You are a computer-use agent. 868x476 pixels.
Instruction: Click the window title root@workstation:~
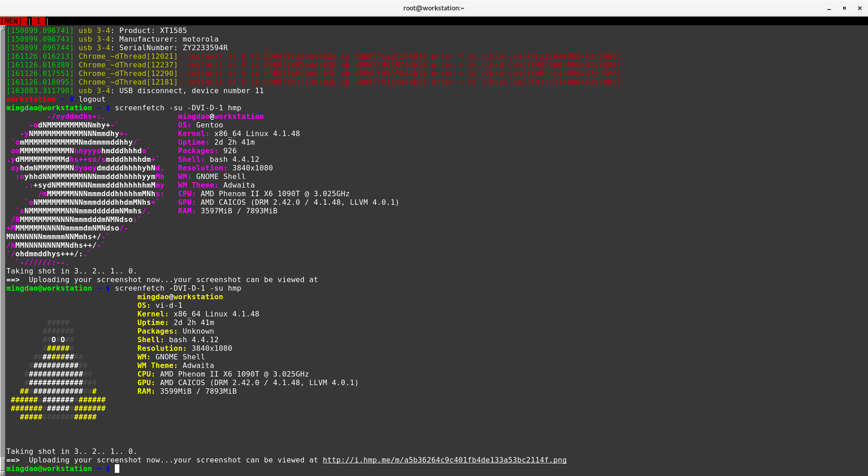pyautogui.click(x=434, y=8)
